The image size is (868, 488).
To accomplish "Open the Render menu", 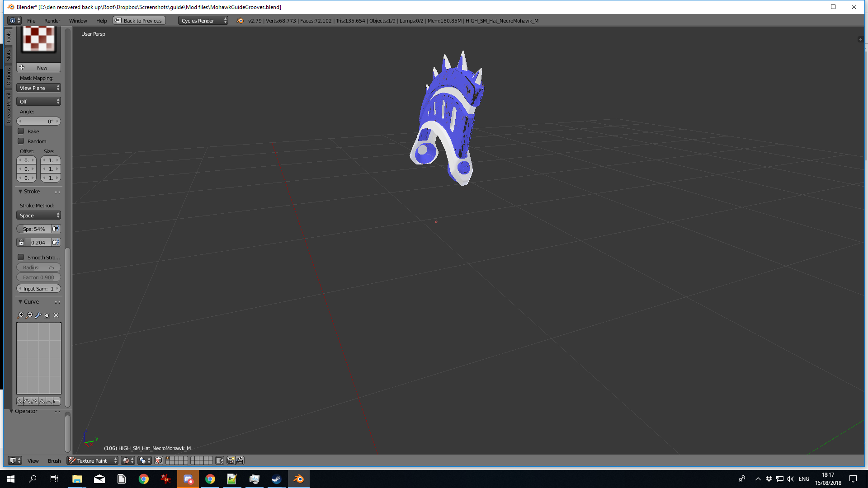I will tap(52, 21).
